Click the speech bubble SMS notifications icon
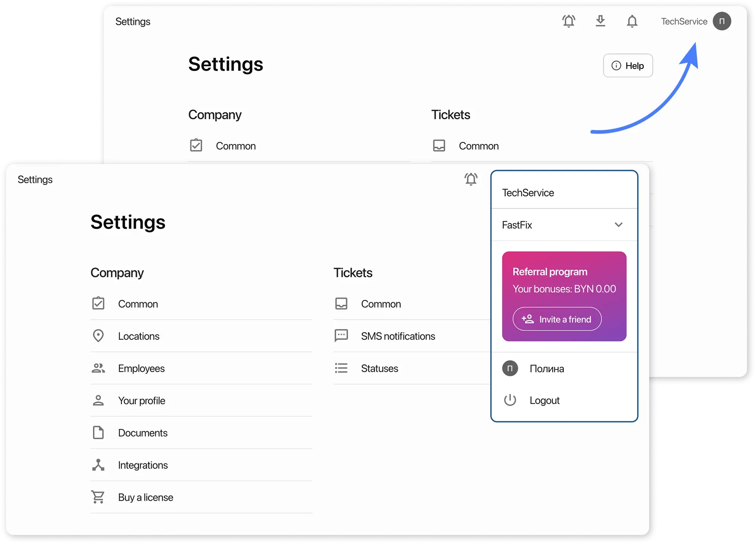This screenshot has width=756, height=544. (x=341, y=336)
